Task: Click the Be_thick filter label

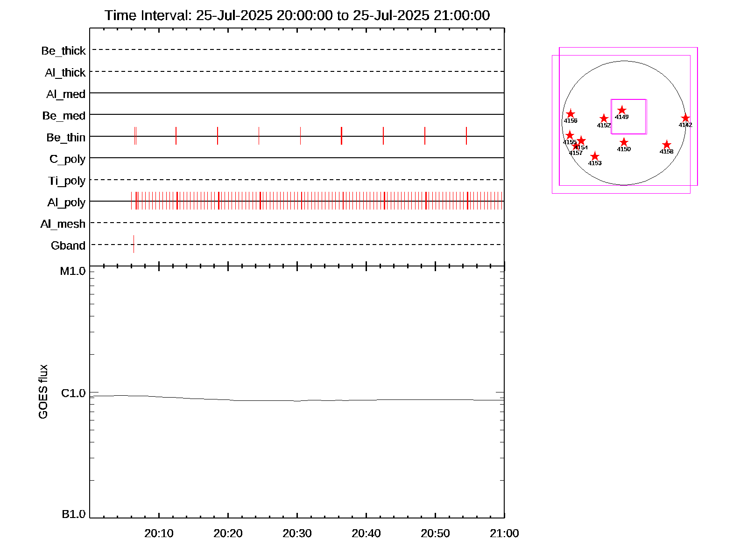Action: [63, 51]
